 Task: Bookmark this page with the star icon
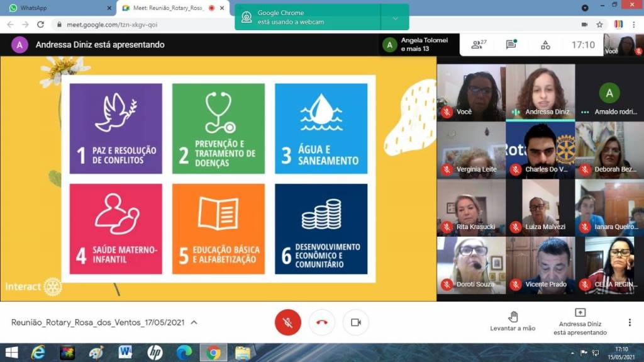tap(599, 25)
